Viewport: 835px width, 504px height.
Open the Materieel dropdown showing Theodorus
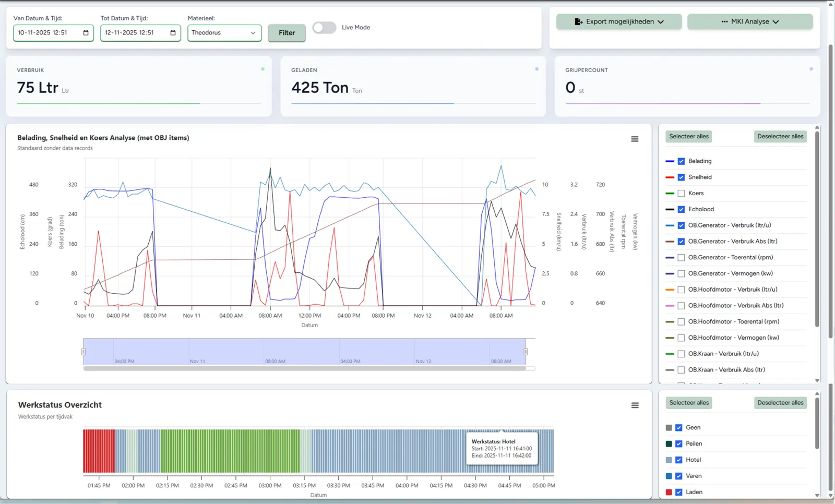[x=224, y=33]
